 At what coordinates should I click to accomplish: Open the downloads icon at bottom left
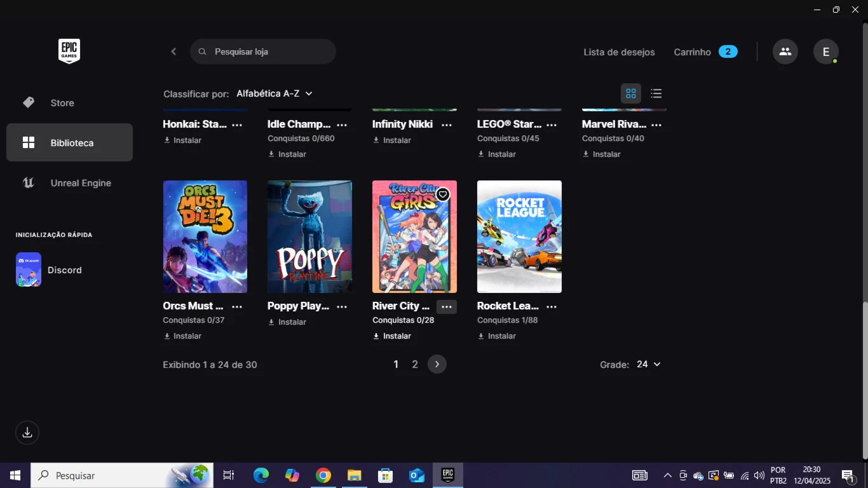[27, 433]
